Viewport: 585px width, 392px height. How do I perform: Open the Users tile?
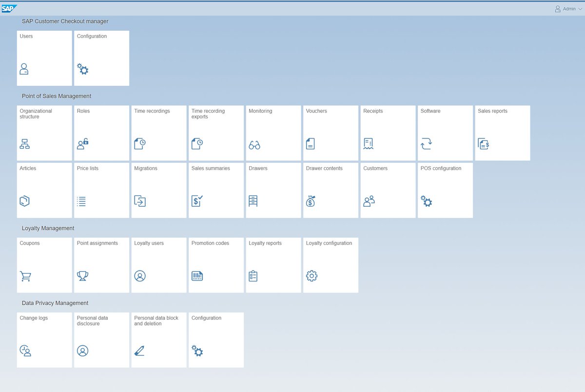[x=44, y=59]
